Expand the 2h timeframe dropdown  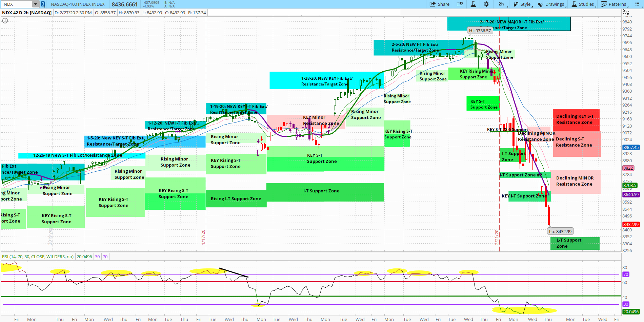click(x=501, y=4)
